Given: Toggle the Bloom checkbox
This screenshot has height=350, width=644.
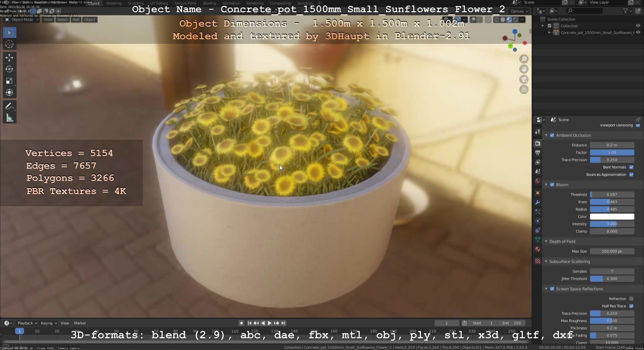Looking at the screenshot, I should [552, 185].
